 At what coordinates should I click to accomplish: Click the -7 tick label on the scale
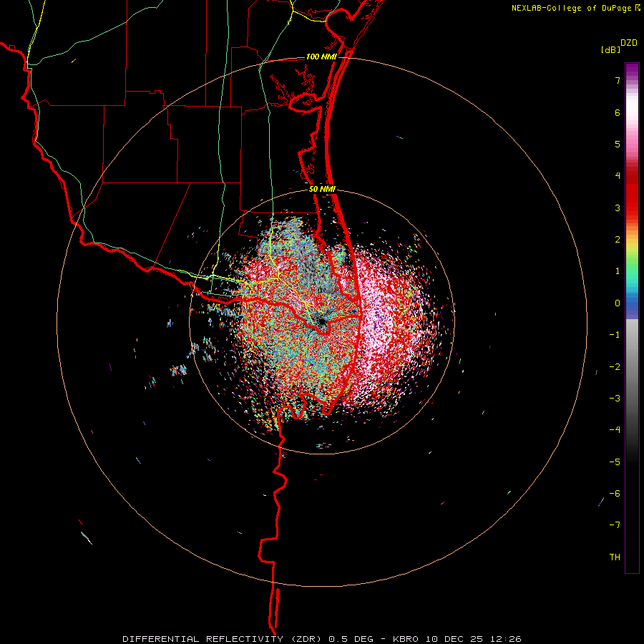tap(615, 525)
